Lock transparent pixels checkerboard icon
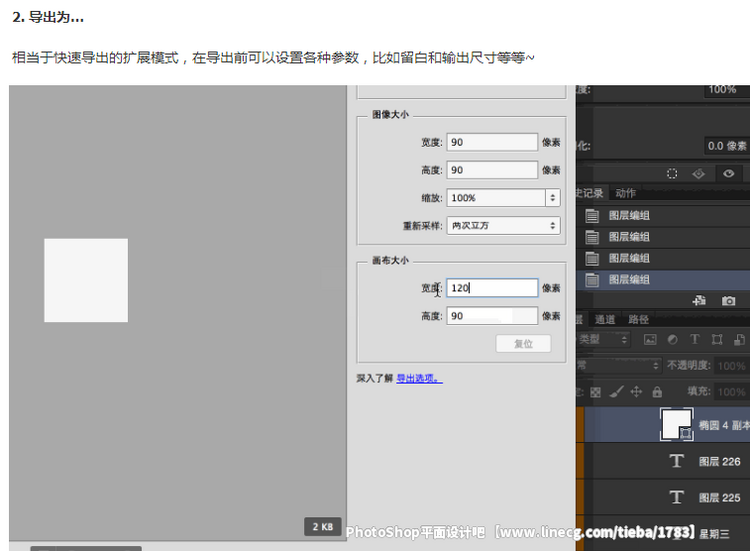Image resolution: width=750 pixels, height=551 pixels. point(596,392)
